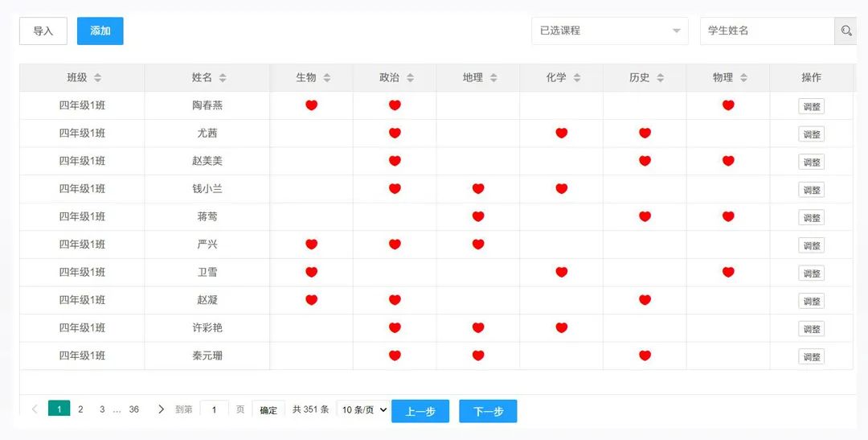
Task: Click 调整 in 蒋莺's row
Action: [x=812, y=217]
